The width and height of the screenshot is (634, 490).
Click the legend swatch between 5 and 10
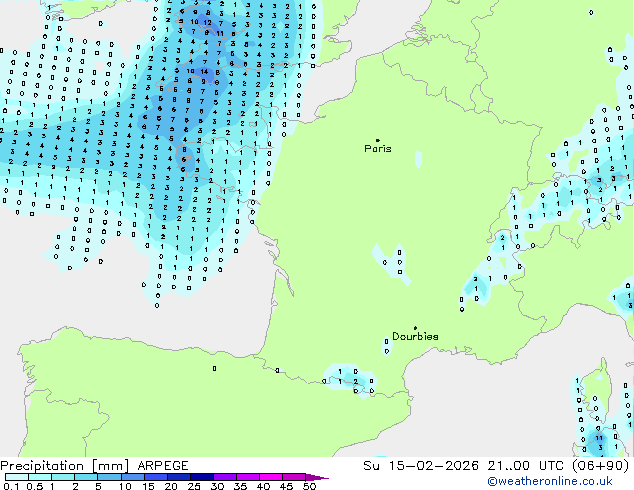point(109,477)
